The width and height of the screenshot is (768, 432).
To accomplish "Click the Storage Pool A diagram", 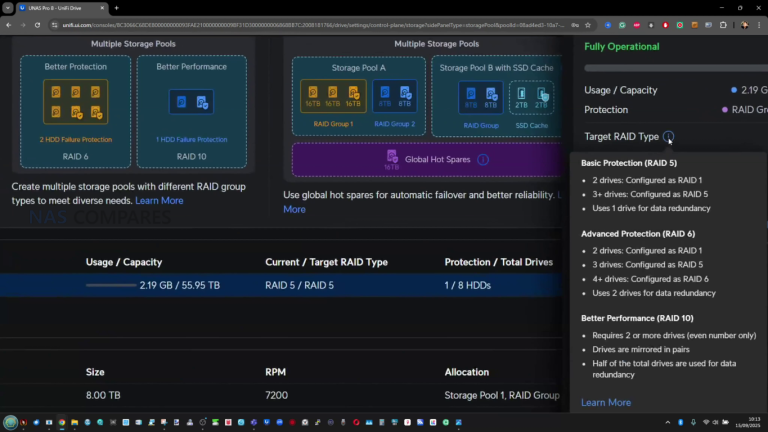I will (357, 96).
